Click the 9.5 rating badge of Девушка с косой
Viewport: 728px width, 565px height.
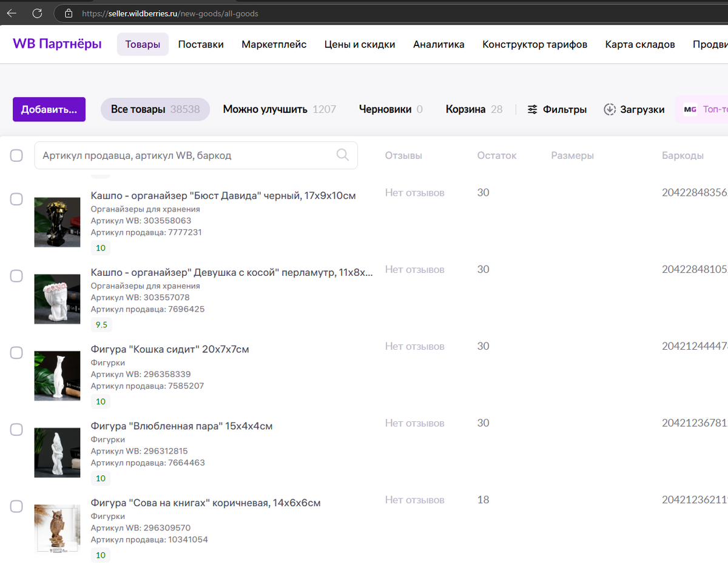tap(101, 325)
